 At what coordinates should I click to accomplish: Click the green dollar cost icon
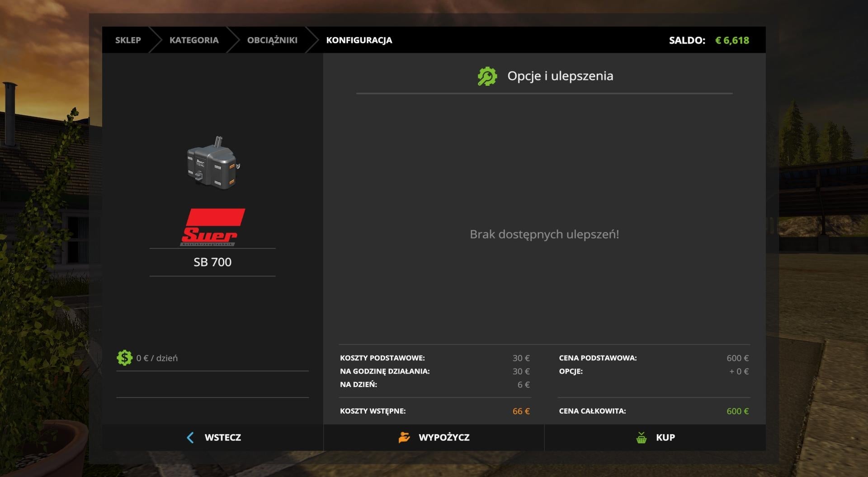124,358
